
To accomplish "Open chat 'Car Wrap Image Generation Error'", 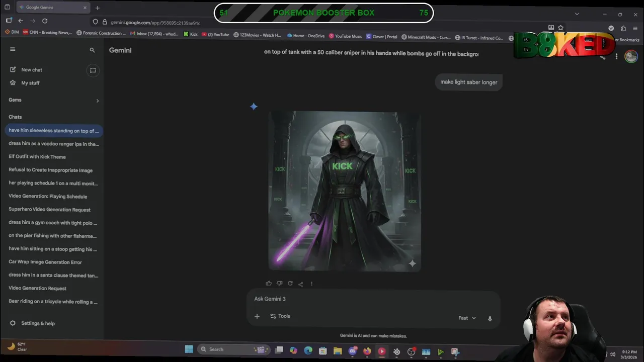I will (x=54, y=262).
